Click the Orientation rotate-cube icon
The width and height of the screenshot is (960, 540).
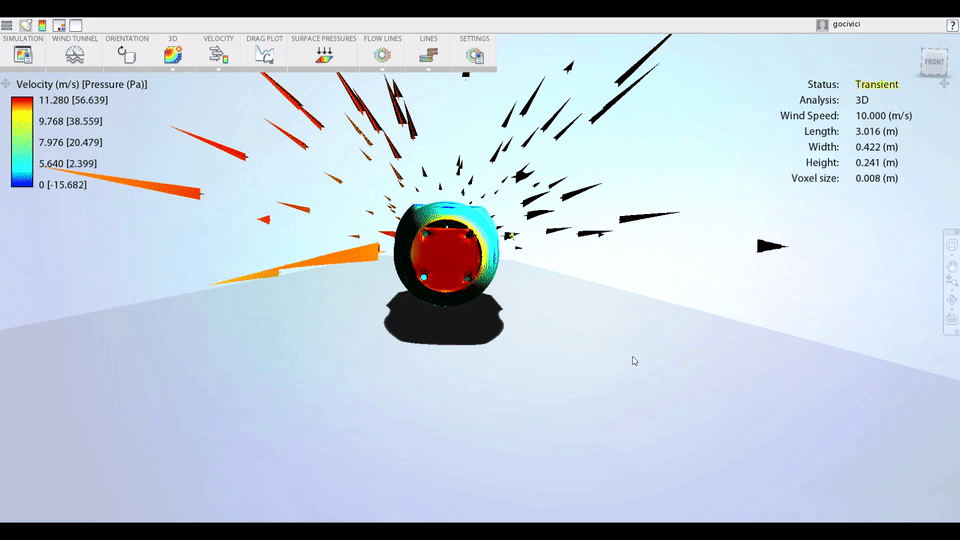127,55
